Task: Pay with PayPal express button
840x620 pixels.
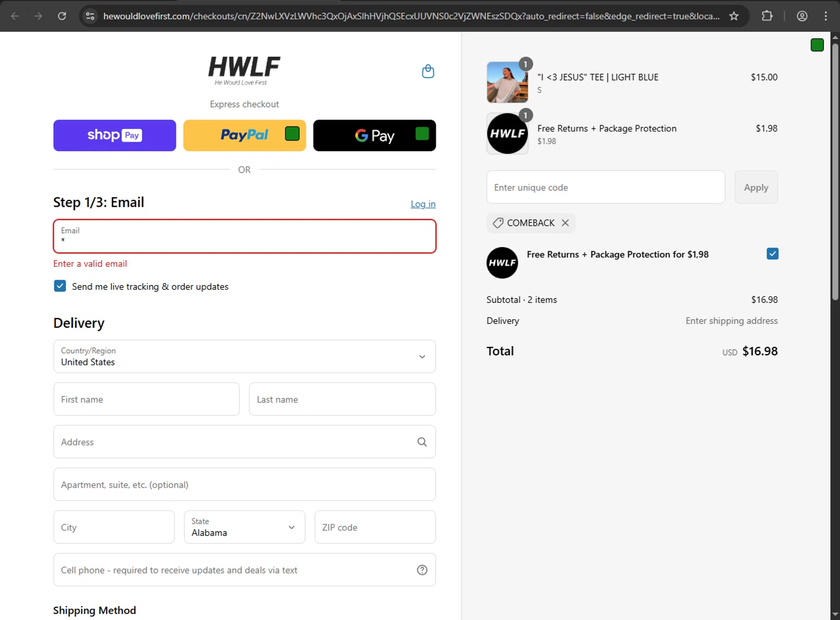Action: (x=245, y=136)
